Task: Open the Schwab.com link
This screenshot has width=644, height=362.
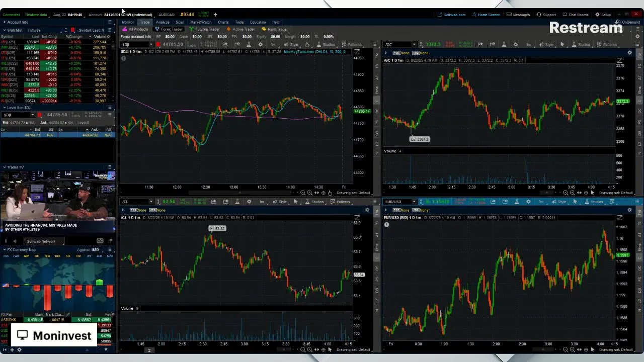Action: click(451, 15)
